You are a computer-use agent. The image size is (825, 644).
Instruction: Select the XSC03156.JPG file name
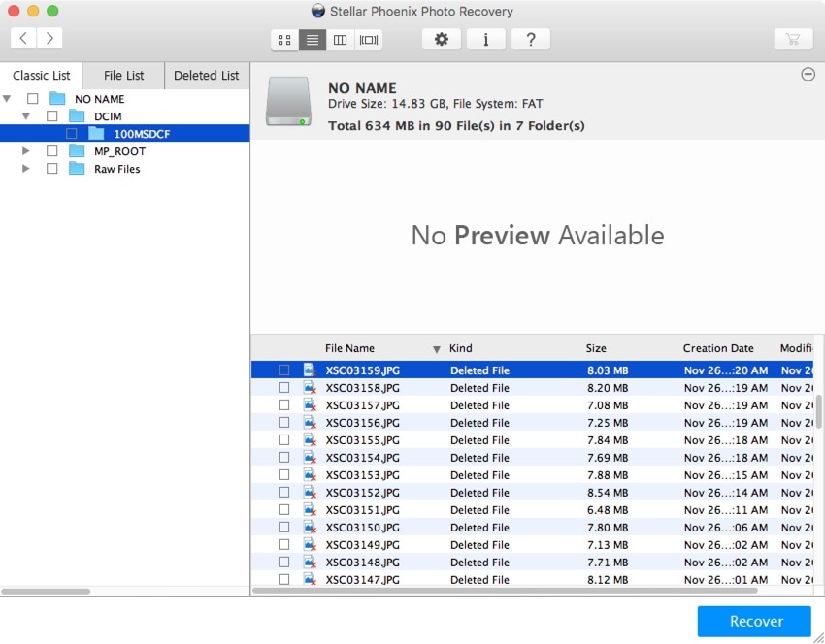click(363, 423)
